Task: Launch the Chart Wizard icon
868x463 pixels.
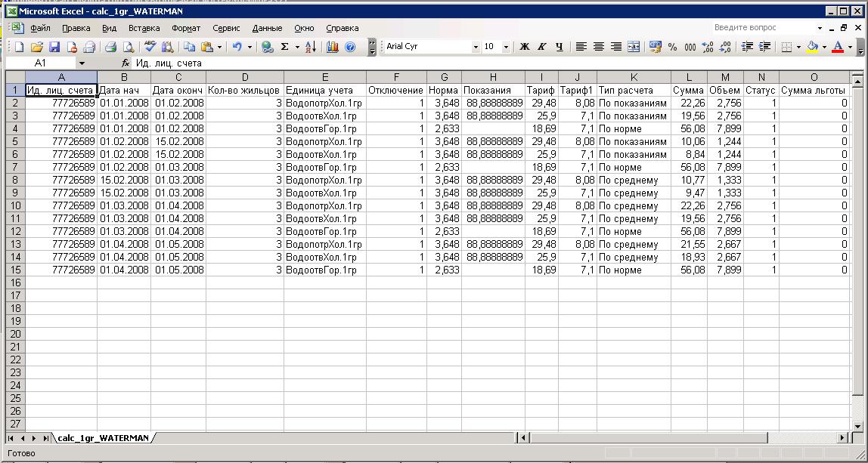Action: point(333,47)
